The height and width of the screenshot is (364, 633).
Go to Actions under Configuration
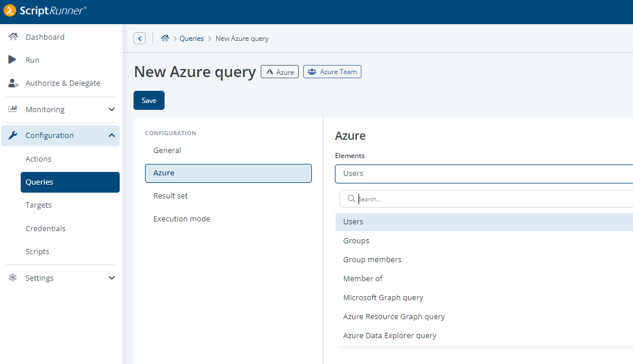click(39, 159)
